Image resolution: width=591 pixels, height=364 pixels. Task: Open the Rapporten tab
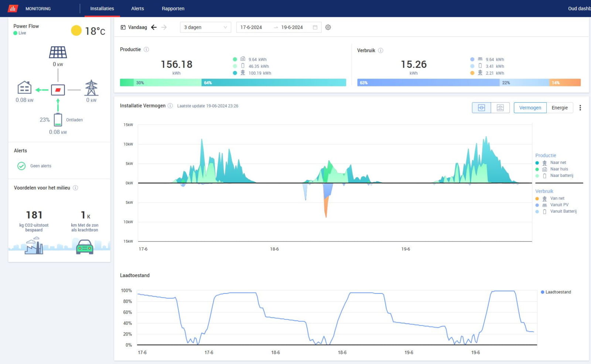tap(173, 8)
